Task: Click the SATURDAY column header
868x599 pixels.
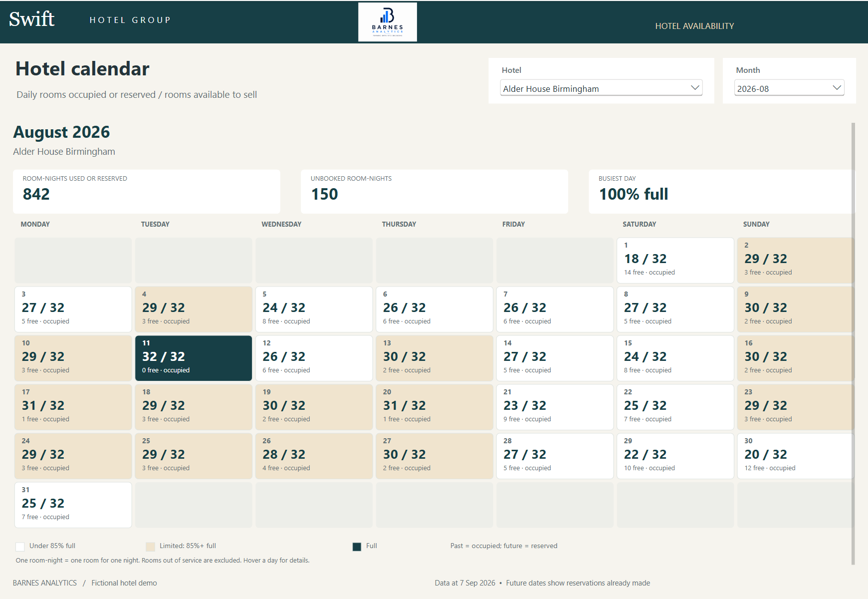Action: click(639, 224)
